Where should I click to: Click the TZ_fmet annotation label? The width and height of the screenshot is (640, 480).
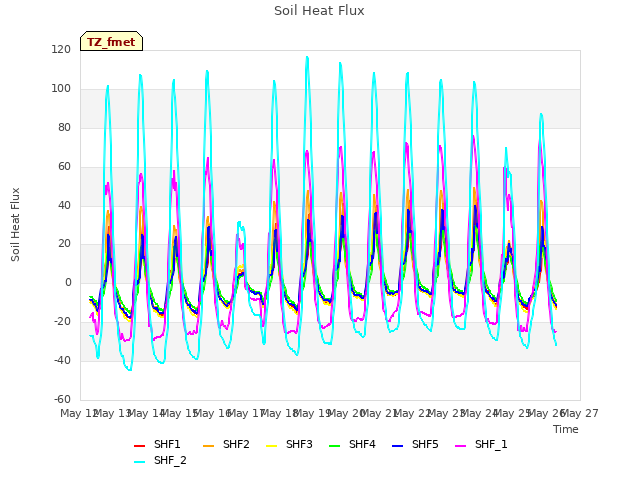point(111,42)
